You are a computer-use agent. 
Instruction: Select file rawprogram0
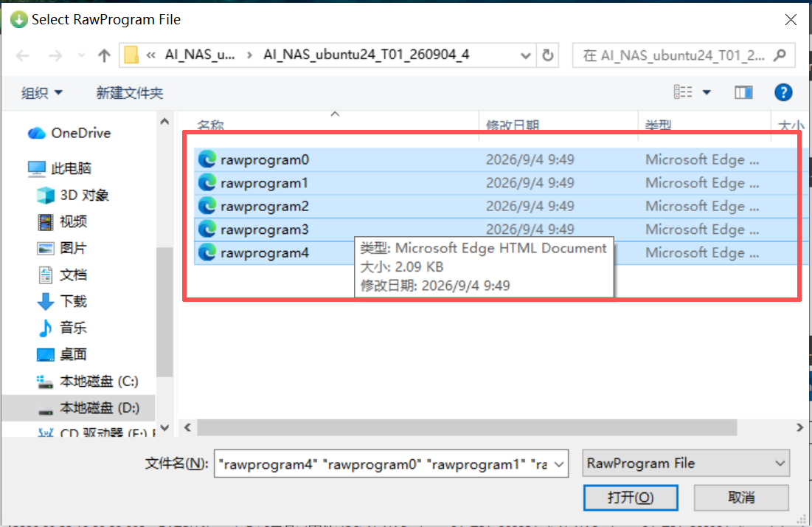(x=265, y=159)
